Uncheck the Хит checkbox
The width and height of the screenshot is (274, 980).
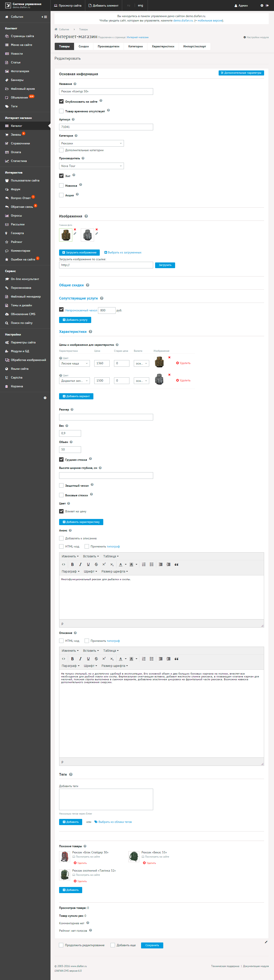(61, 176)
